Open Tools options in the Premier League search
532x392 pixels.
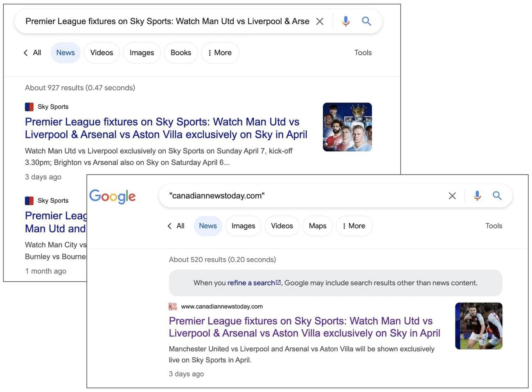coord(363,53)
